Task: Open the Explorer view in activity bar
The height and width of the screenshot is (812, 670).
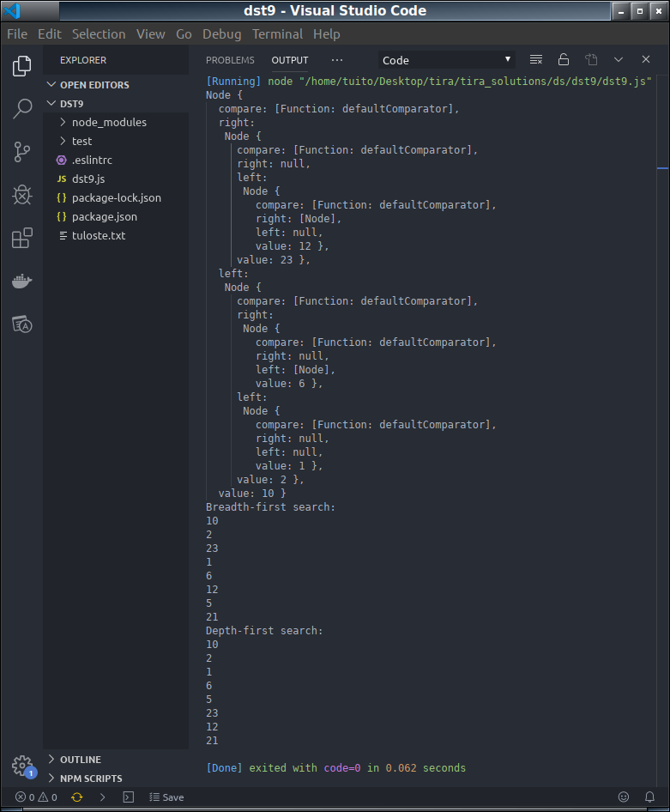Action: 21,66
